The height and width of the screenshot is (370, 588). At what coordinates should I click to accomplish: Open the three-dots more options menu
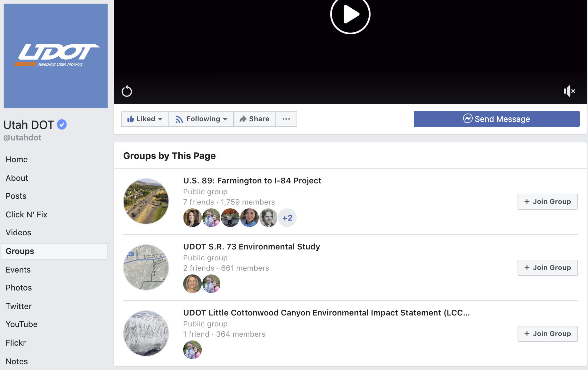pos(286,119)
